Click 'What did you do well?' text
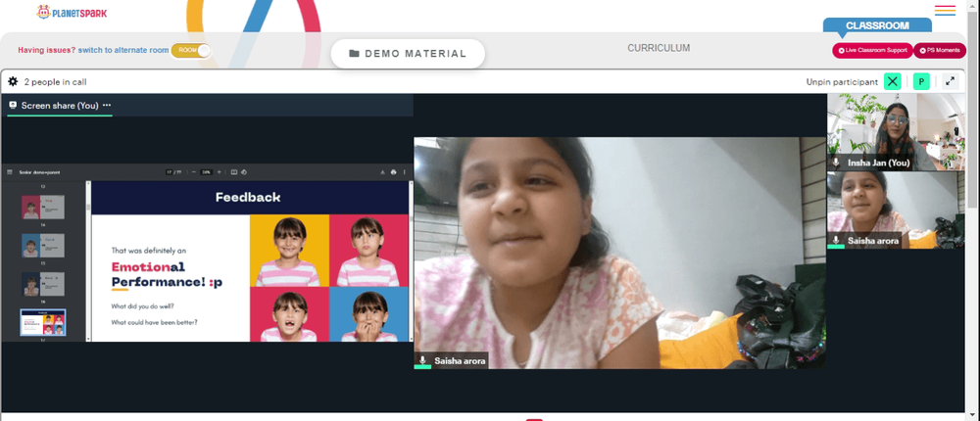Screen dimensions: 980x421 tap(142, 306)
